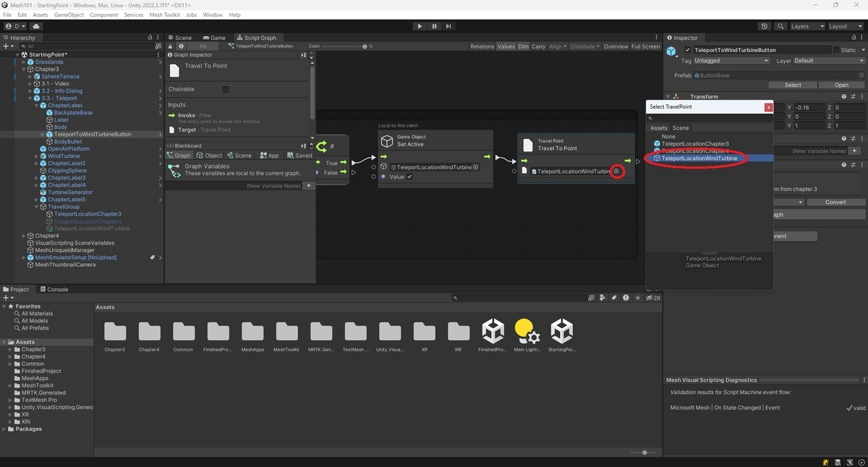Open the StartingPoint scene asset thumbnail
This screenshot has width=868, height=467.
pos(562,332)
